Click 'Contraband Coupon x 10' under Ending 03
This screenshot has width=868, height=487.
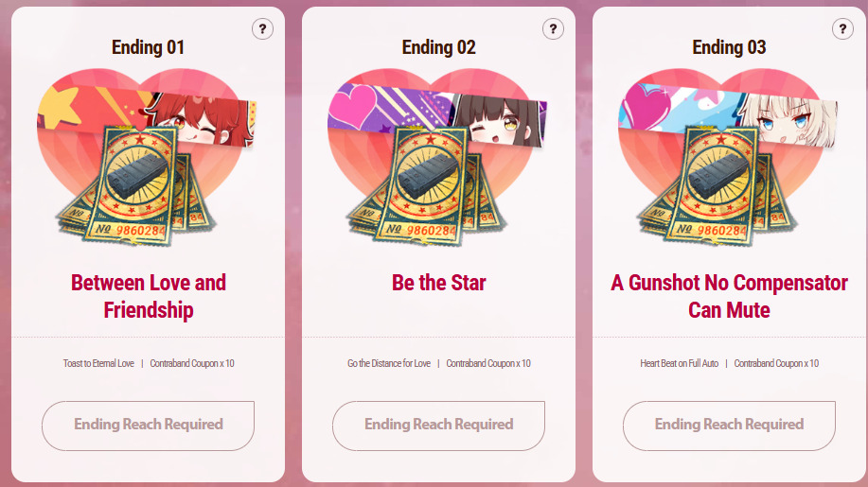click(x=776, y=363)
